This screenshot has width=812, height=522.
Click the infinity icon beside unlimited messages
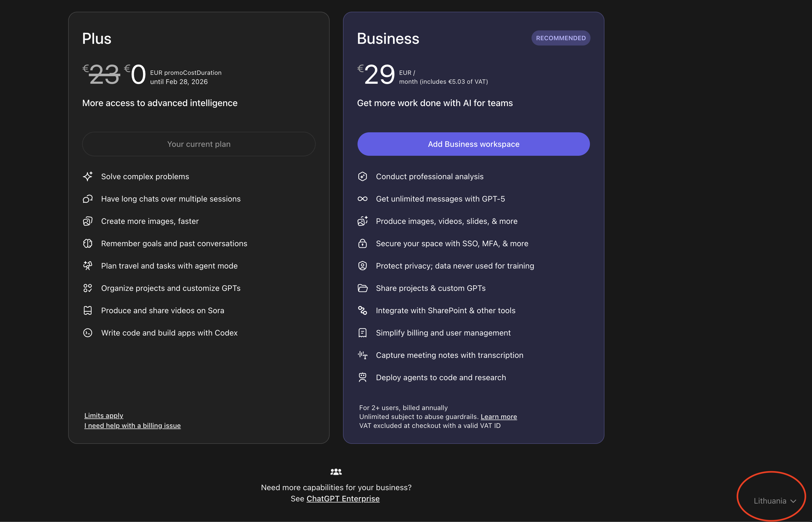tap(363, 199)
